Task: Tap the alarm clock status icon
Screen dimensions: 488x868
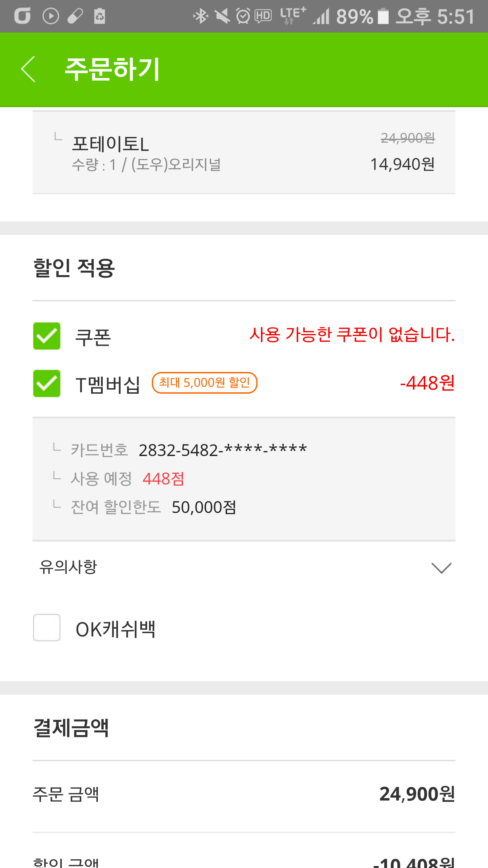Action: [243, 16]
